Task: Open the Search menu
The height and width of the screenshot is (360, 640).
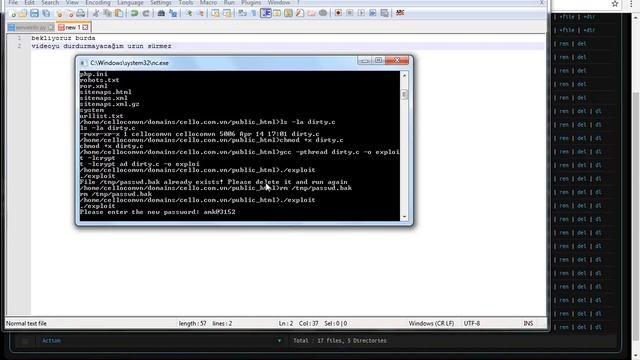Action: click(50, 3)
